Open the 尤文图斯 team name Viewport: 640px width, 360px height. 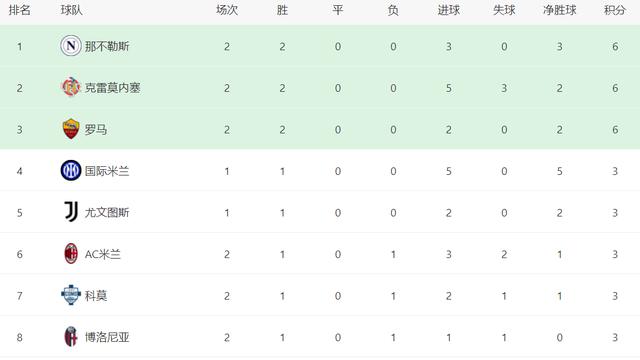point(107,213)
